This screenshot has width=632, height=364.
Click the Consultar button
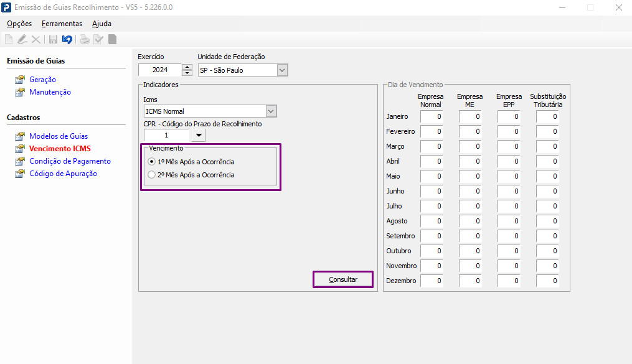click(x=343, y=279)
